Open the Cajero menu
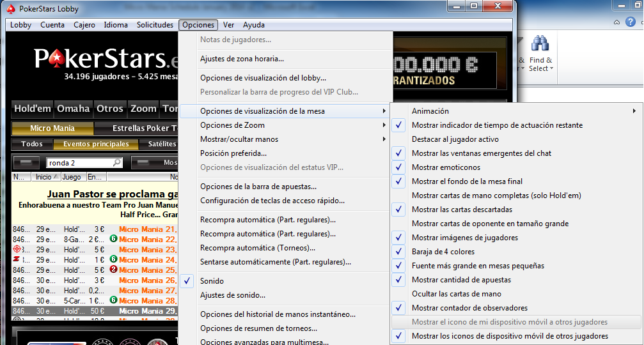 coord(84,25)
